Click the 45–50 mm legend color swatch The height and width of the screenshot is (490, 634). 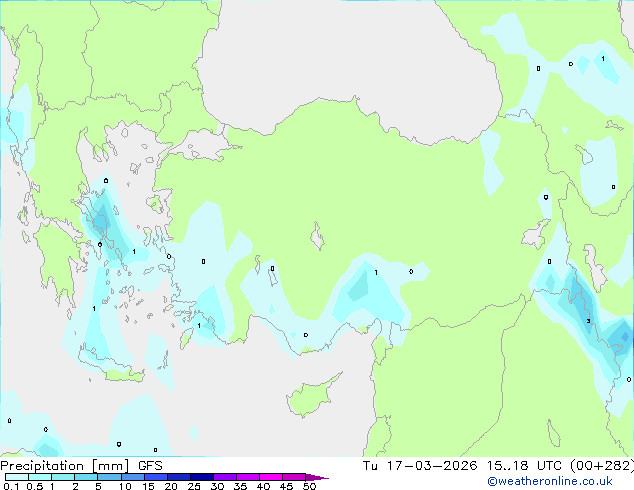click(294, 477)
